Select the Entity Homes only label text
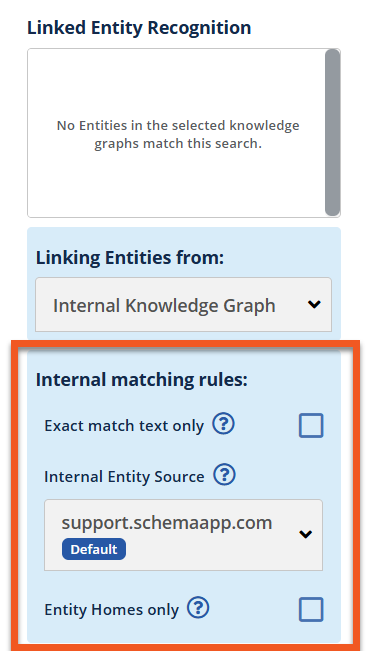Screen dimensions: 368x651 [111, 610]
